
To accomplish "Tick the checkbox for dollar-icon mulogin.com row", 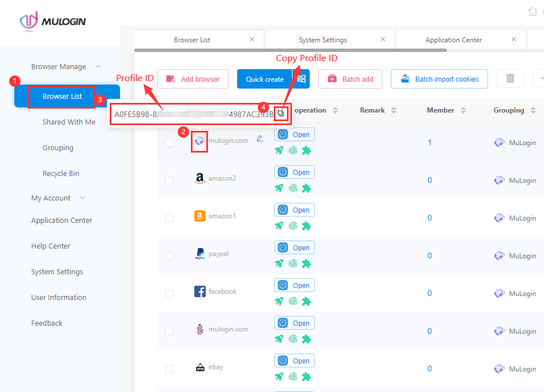I will click(169, 331).
